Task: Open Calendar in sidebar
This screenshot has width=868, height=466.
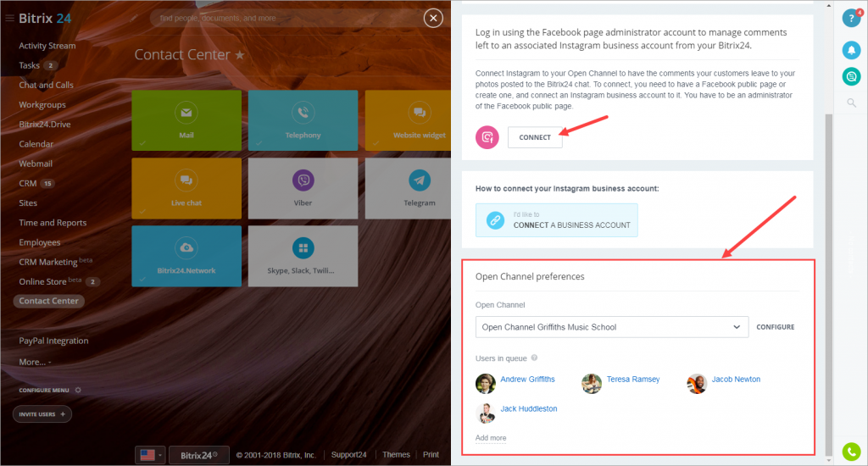Action: click(x=36, y=144)
